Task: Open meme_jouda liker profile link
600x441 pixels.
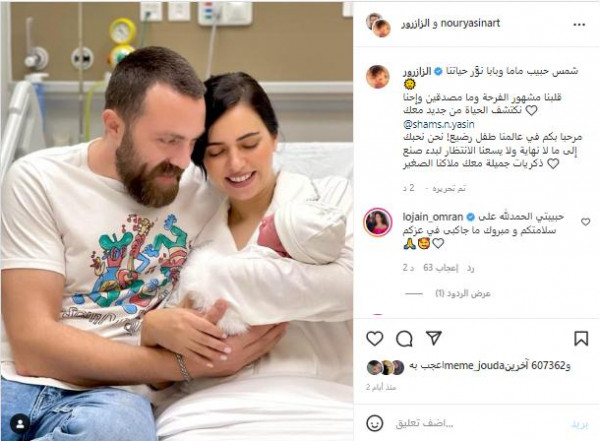Action: click(479, 366)
